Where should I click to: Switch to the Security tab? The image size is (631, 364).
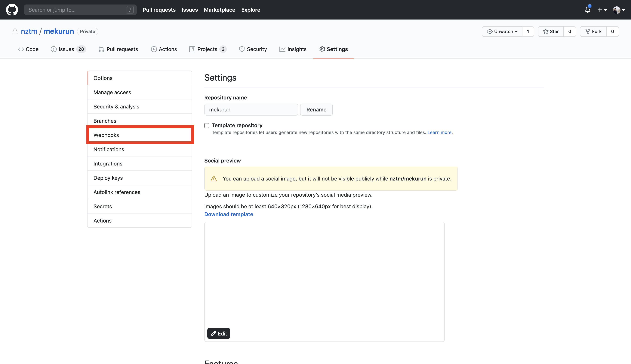pyautogui.click(x=253, y=49)
